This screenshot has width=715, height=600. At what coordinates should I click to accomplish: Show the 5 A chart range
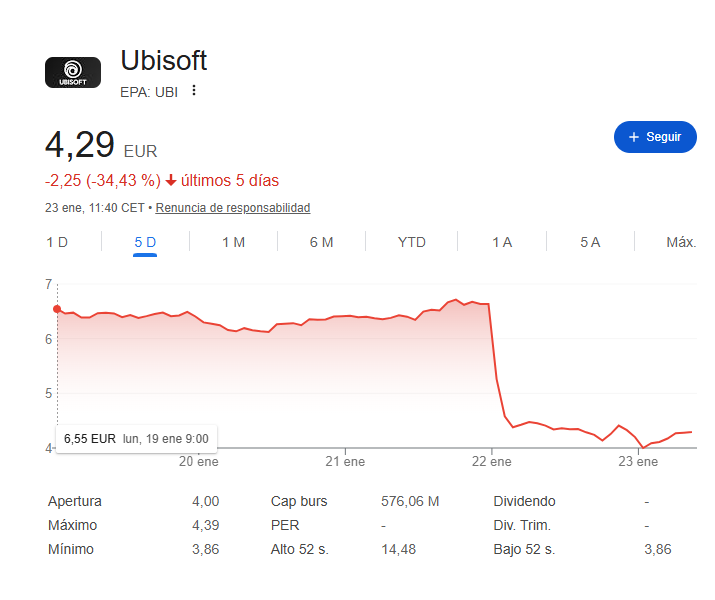pyautogui.click(x=590, y=242)
